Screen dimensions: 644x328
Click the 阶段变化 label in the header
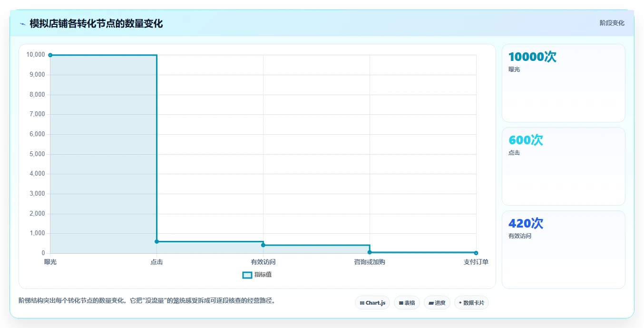pyautogui.click(x=612, y=23)
